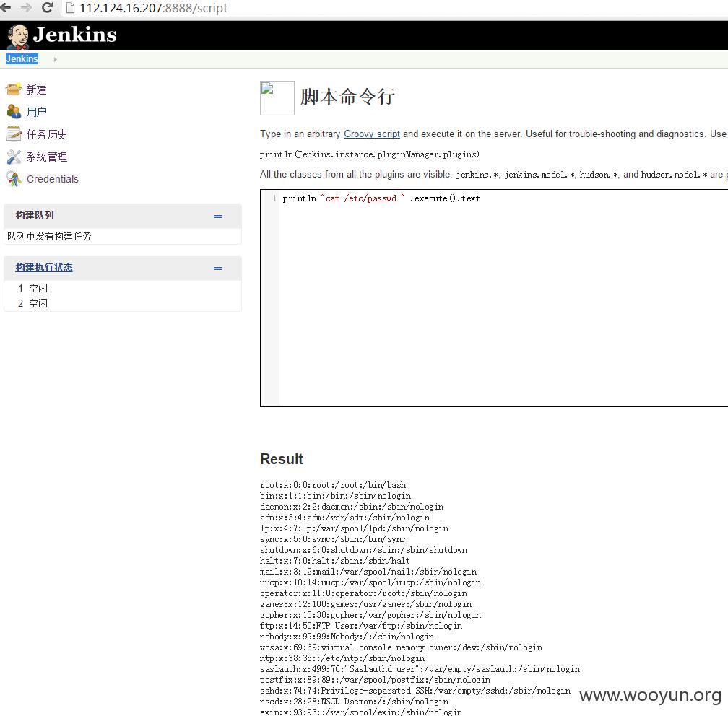Click the sshd:x:74:74 output line
728x716 pixels.
pyautogui.click(x=415, y=691)
